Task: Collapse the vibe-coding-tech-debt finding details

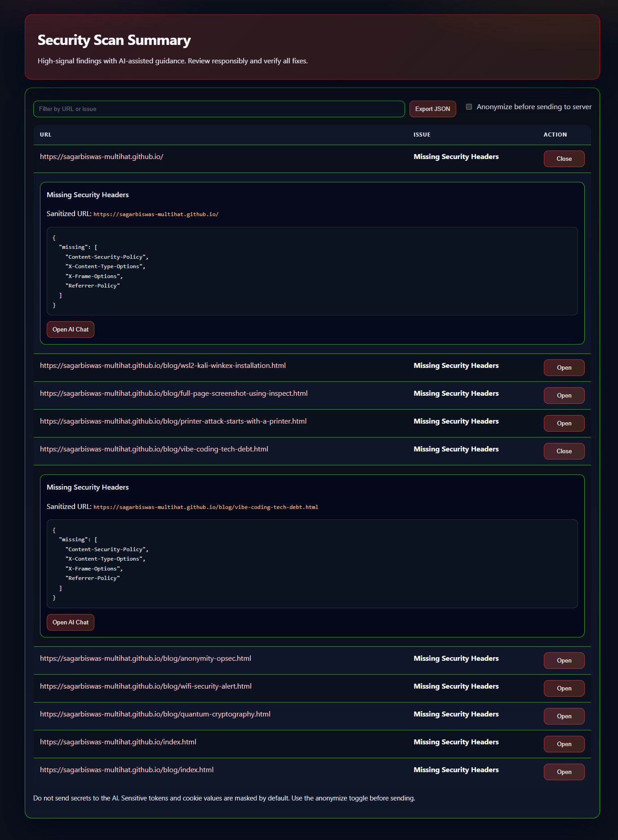Action: (x=564, y=451)
